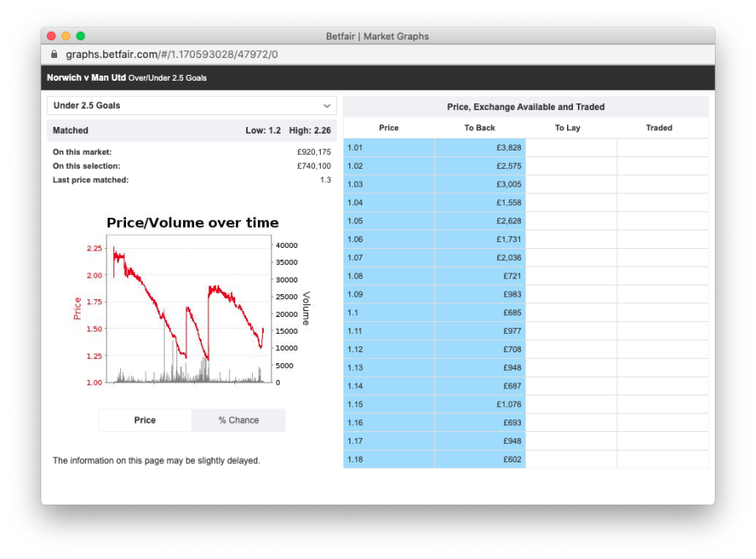Viewport: 756px width, 559px height.
Task: Select the 1.07 price cell
Action: coord(389,257)
